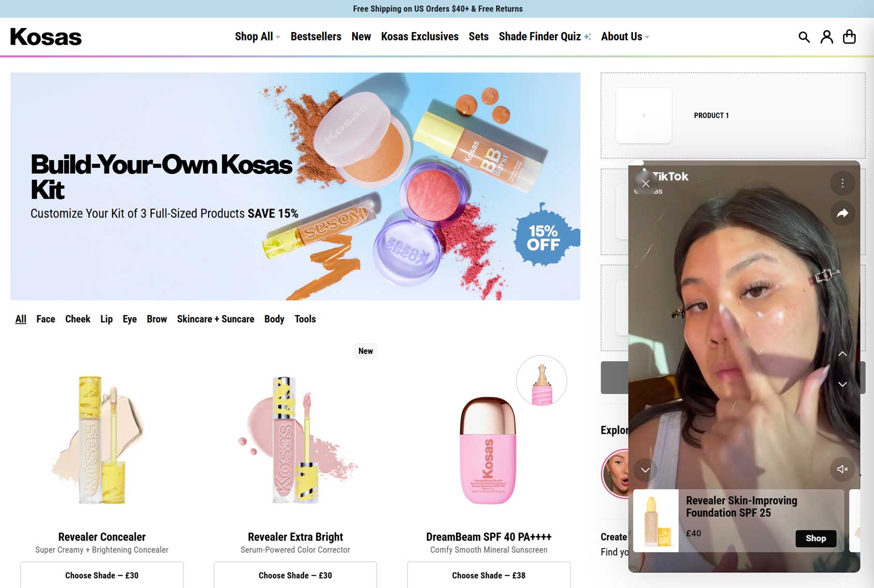Viewport: 874px width, 588px height.
Task: Filter products by Brow
Action: pyautogui.click(x=157, y=319)
